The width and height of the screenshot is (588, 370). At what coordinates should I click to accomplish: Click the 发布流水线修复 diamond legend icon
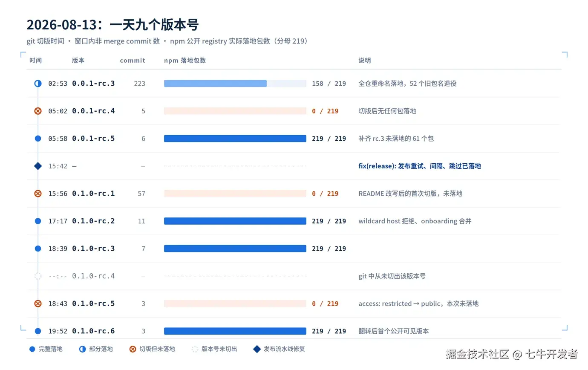[257, 349]
